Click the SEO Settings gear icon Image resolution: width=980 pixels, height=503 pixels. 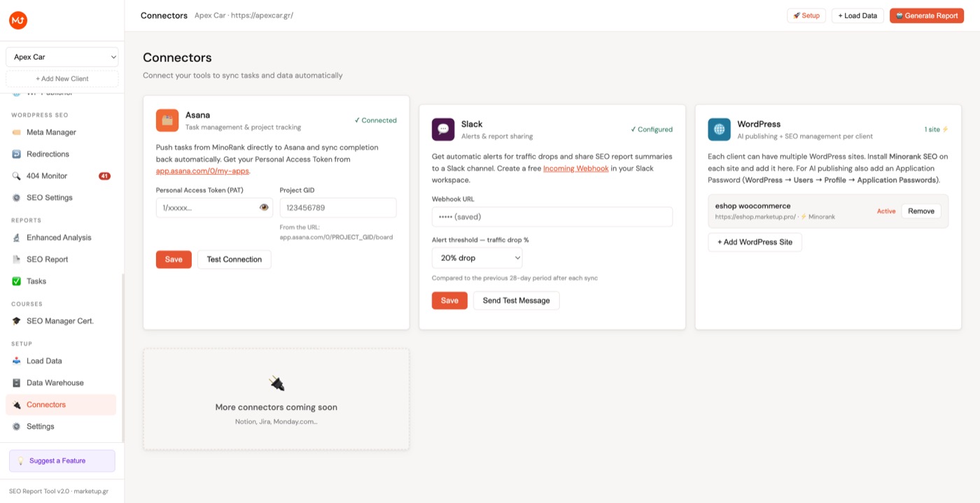tap(17, 197)
